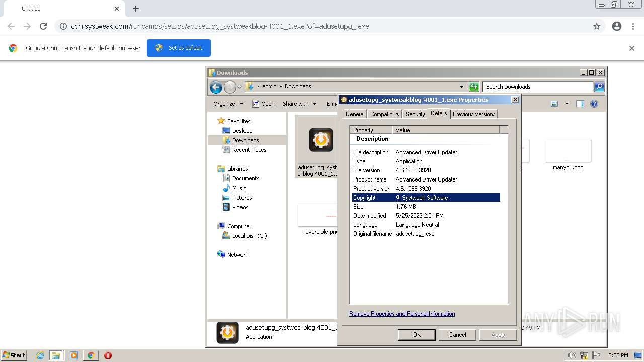Go back in Downloads Explorer window
Viewport: 644px width, 362px height.
pos(216,87)
